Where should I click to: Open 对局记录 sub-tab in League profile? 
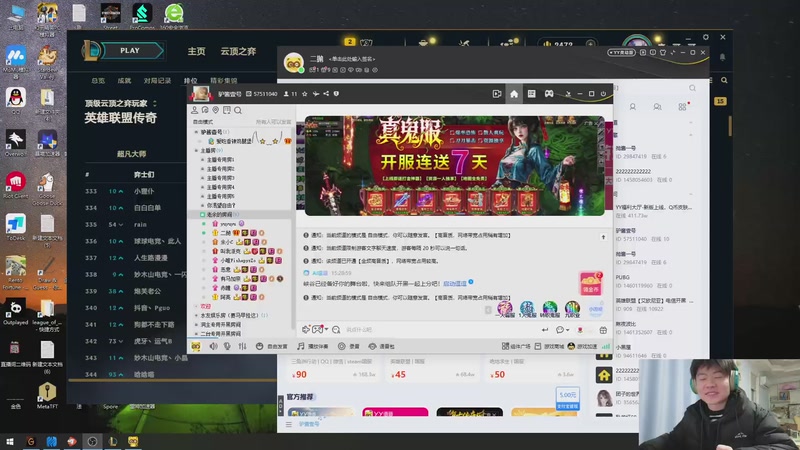click(157, 81)
